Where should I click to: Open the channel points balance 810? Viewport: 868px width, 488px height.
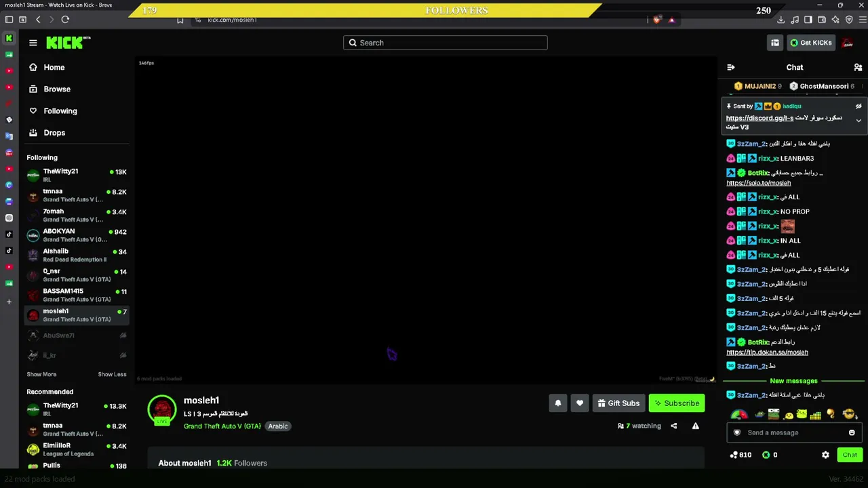(x=741, y=455)
